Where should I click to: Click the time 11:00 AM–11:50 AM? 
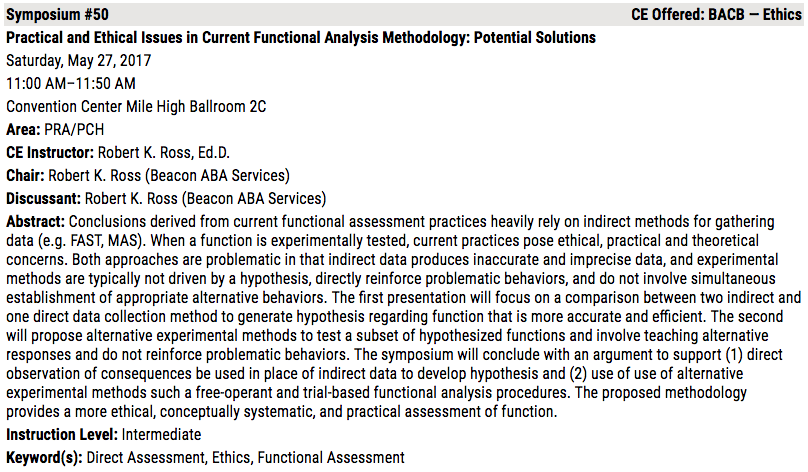pyautogui.click(x=71, y=83)
